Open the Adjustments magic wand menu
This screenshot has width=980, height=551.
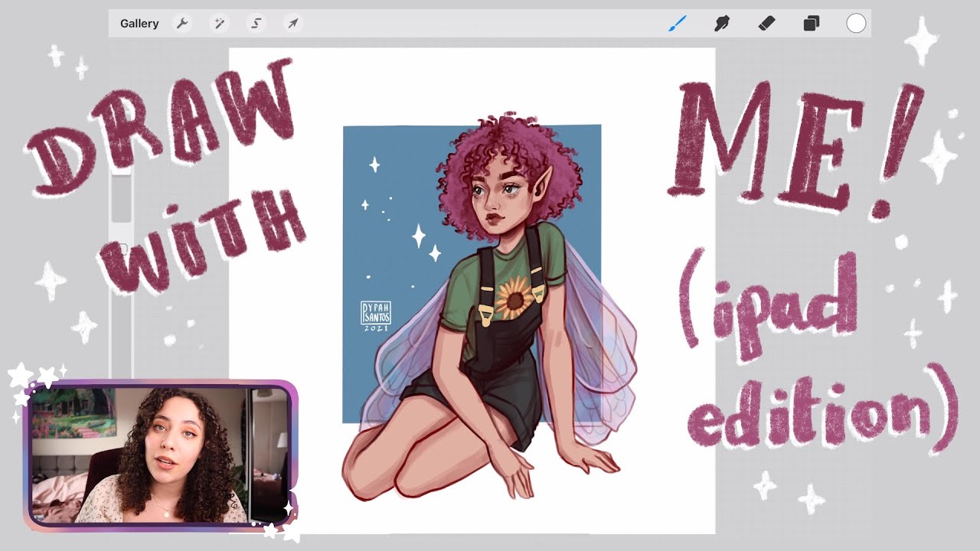(219, 24)
